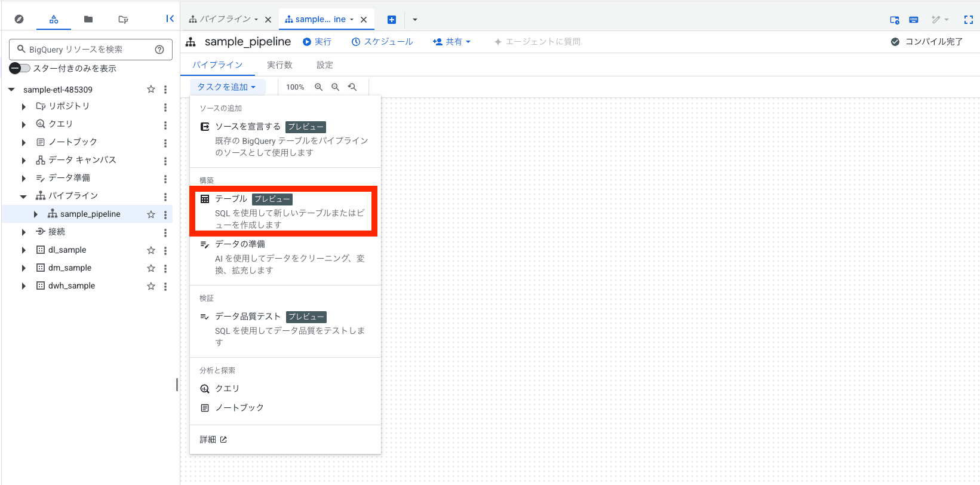Open the folder icon panel
980x485 pixels.
pos(88,19)
